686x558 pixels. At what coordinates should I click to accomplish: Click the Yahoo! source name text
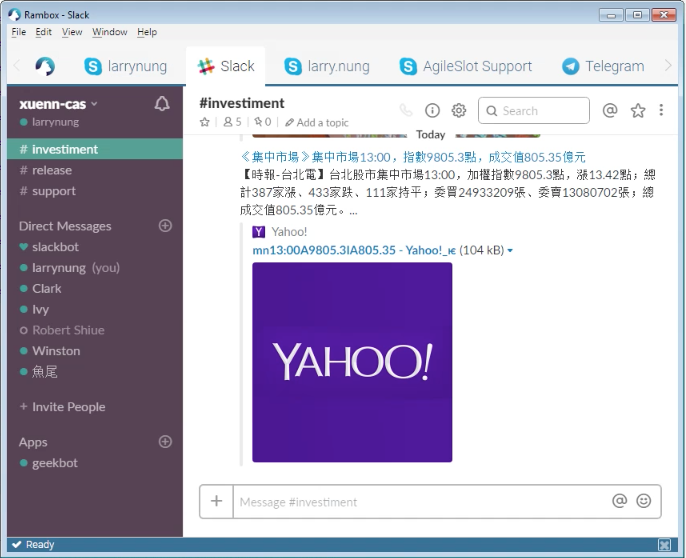pos(289,232)
